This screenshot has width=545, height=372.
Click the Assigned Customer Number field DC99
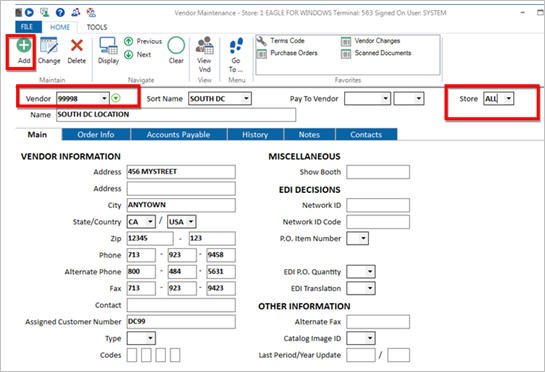click(x=181, y=322)
